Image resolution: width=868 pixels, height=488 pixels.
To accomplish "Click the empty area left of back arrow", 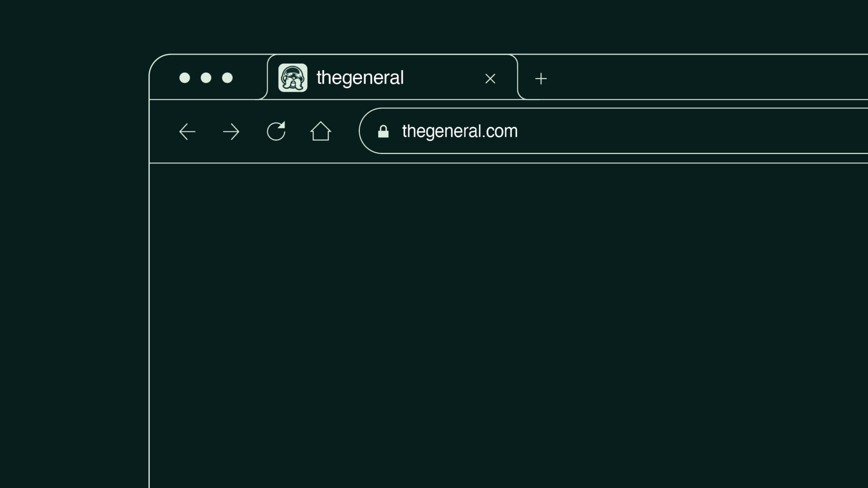I will (x=164, y=131).
